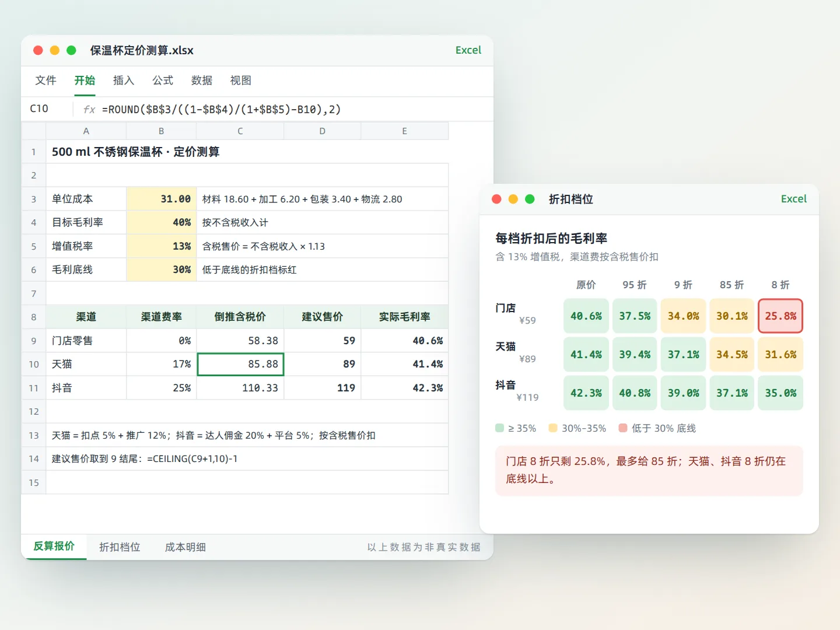Viewport: 840px width, 630px height.
Task: Click the formula bar ROUND formula
Action: click(x=221, y=109)
